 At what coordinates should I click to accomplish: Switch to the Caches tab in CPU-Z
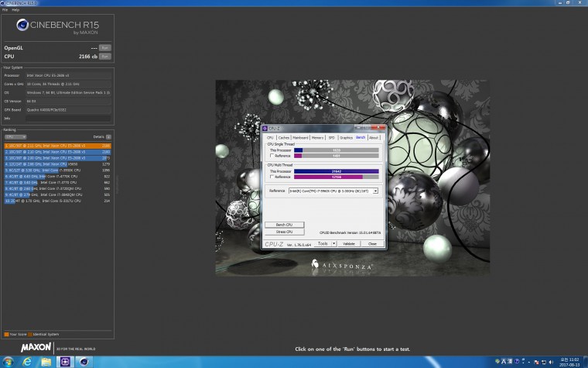pyautogui.click(x=284, y=138)
